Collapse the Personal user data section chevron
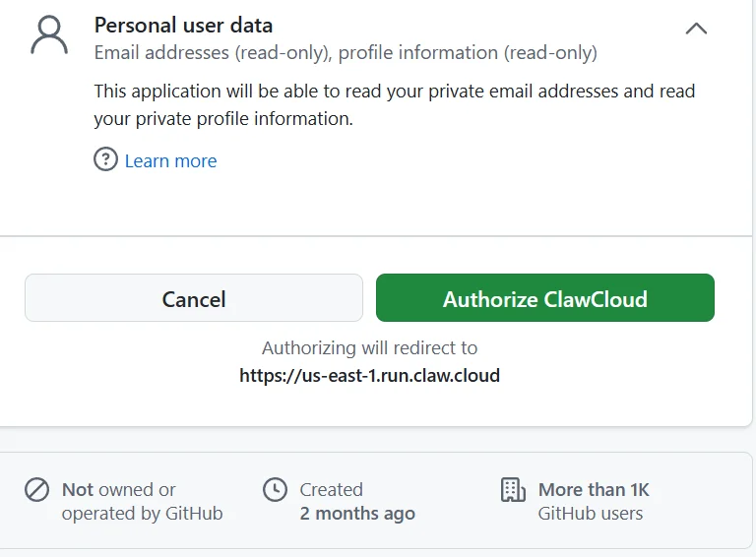 click(x=696, y=29)
